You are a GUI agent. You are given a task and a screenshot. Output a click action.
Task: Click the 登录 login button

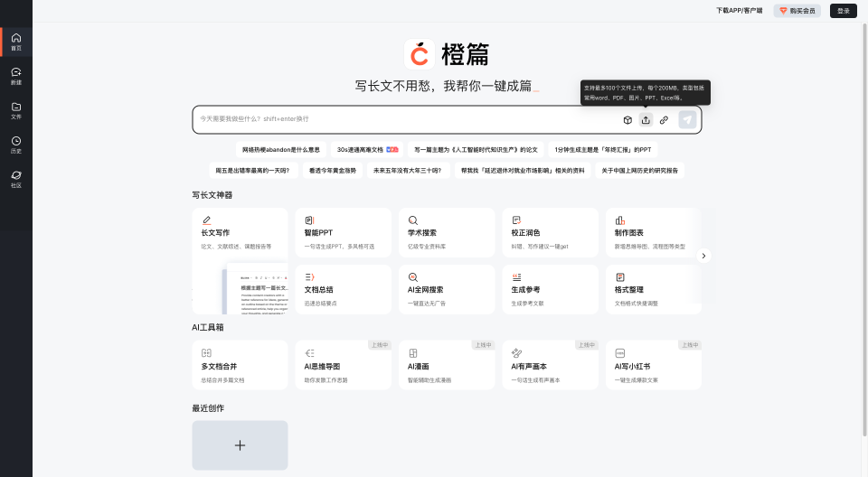click(x=843, y=11)
